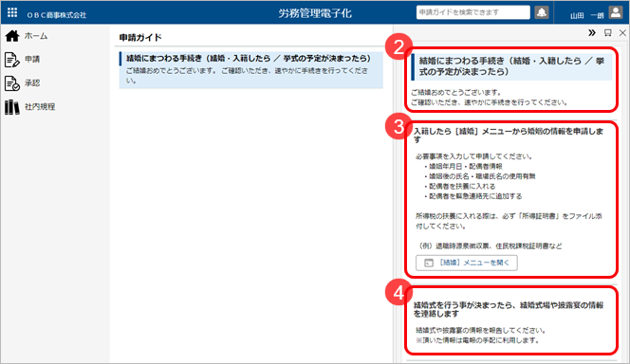Collapse the guide panel with double chevron
Image resolution: width=630 pixels, height=364 pixels.
592,33
